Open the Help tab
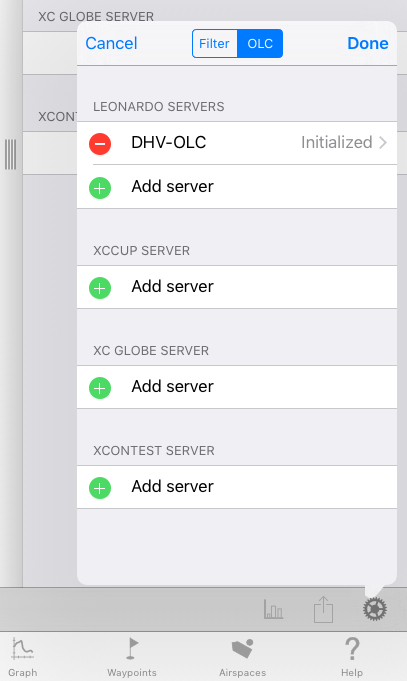 (x=352, y=657)
